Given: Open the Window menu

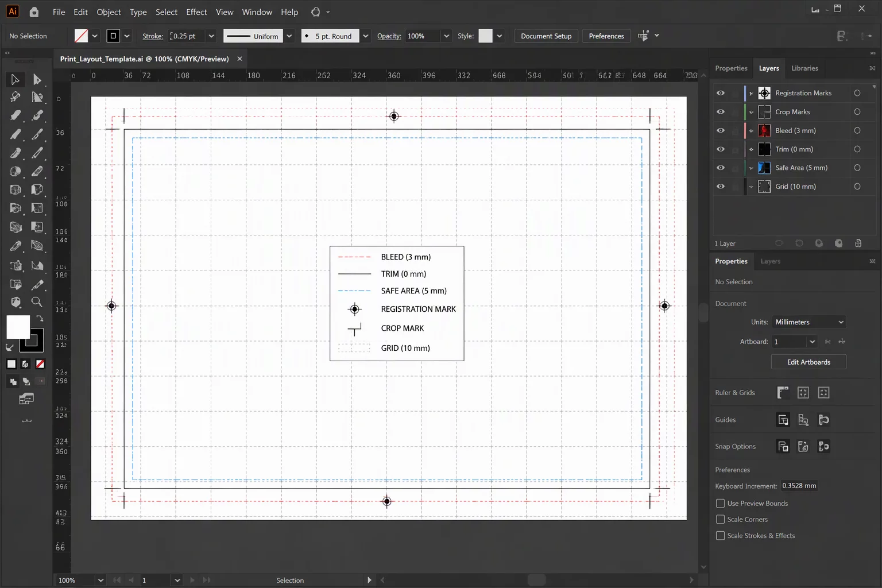Looking at the screenshot, I should 257,11.
